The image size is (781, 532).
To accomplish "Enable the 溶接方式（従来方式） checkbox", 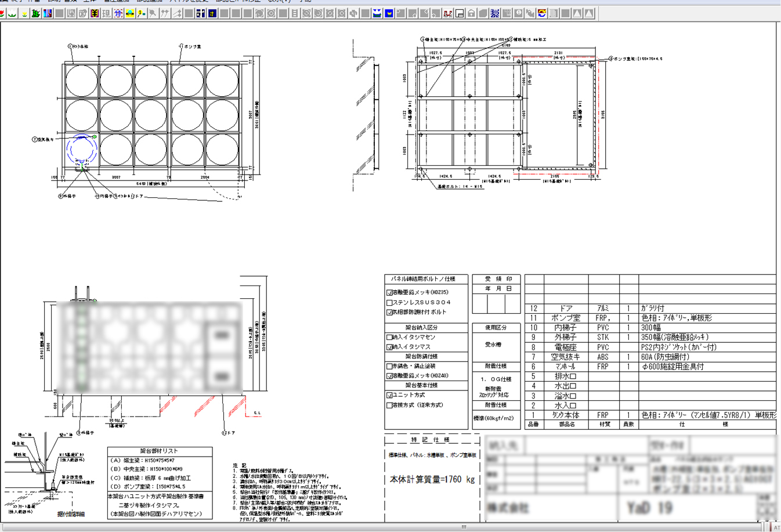I will 389,406.
